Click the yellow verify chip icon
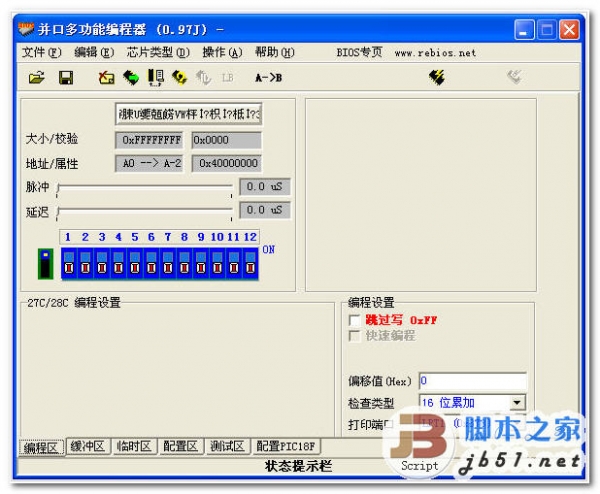The height and width of the screenshot is (494, 600). click(179, 78)
